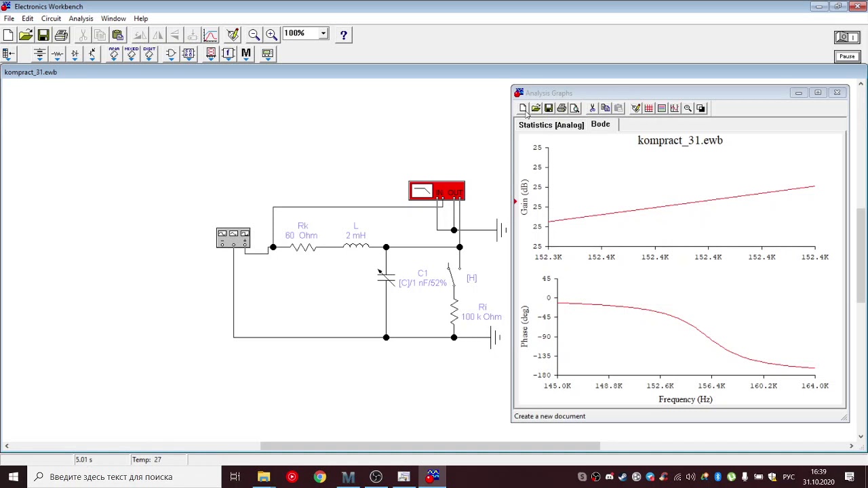
Task: Create a new circuit file in main toolbar
Action: [9, 35]
